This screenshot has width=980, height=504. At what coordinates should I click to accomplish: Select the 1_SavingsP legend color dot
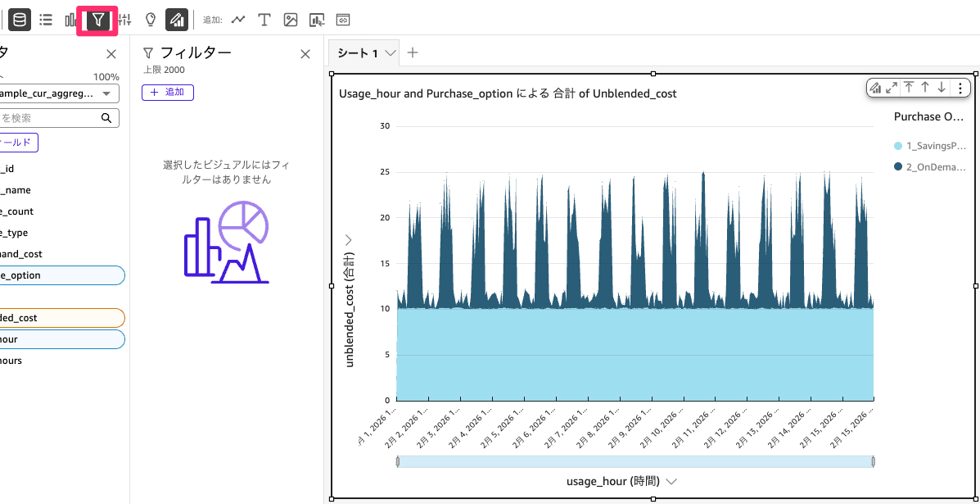898,144
